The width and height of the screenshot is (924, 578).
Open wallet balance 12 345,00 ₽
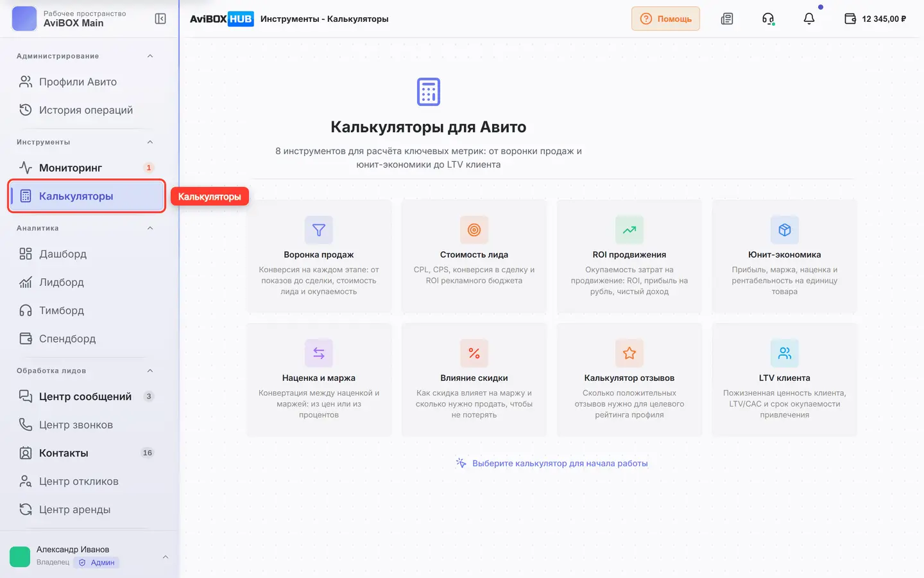point(875,19)
